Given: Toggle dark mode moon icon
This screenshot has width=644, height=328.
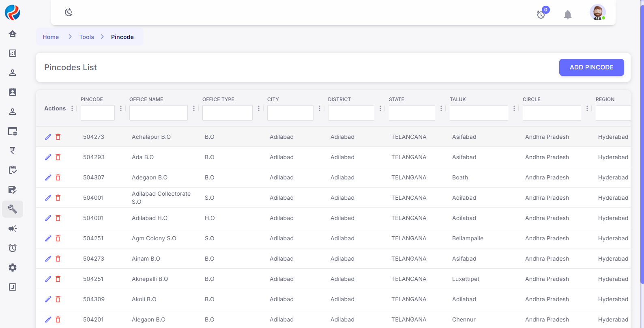Looking at the screenshot, I should tap(69, 12).
